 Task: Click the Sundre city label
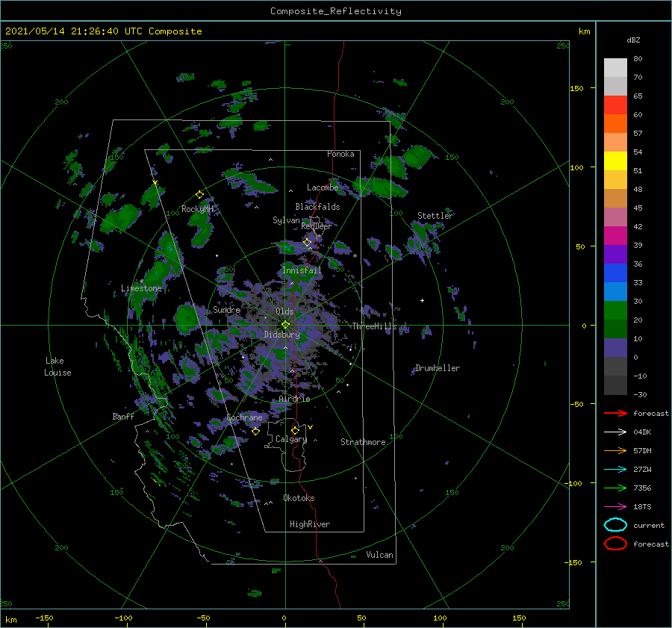click(x=227, y=310)
